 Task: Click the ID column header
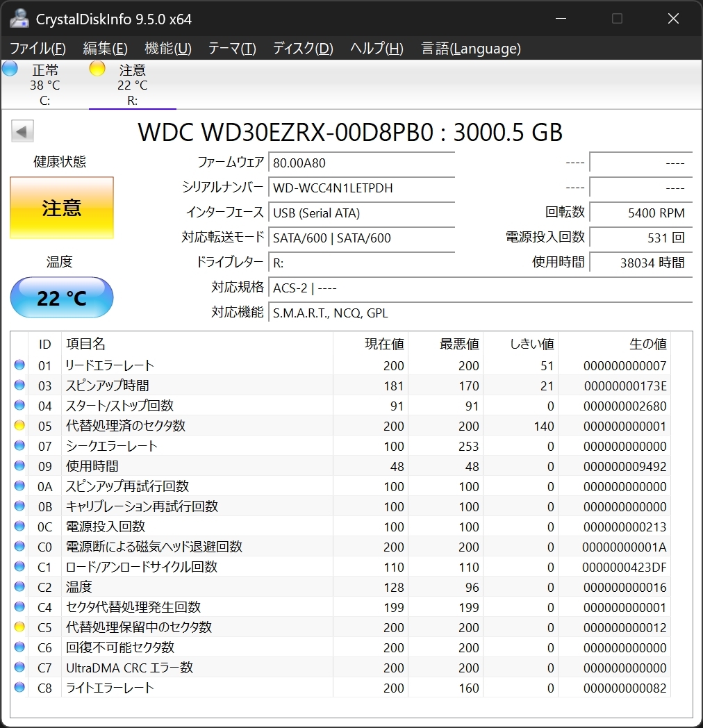[44, 344]
